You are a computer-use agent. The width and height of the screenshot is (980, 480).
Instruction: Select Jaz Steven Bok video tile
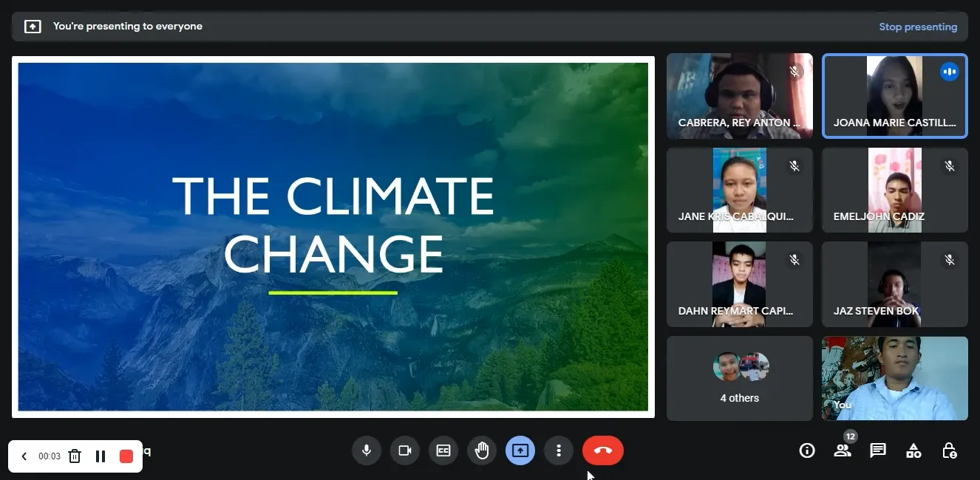pos(895,284)
